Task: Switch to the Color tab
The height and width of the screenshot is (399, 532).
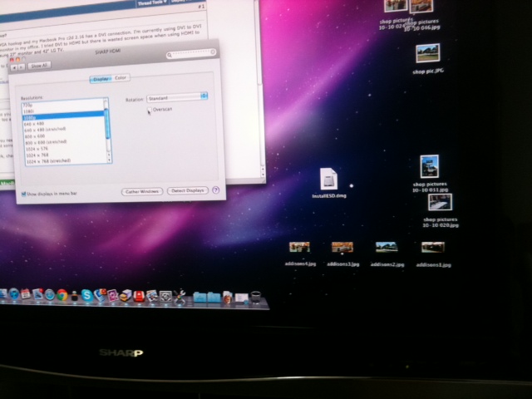Action: pos(120,78)
